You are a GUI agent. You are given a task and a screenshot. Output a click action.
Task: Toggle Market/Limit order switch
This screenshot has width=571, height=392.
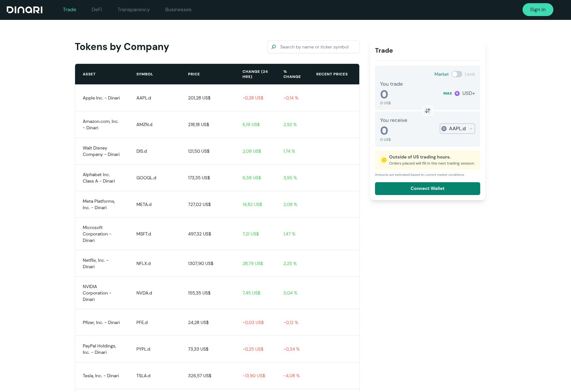pos(457,74)
